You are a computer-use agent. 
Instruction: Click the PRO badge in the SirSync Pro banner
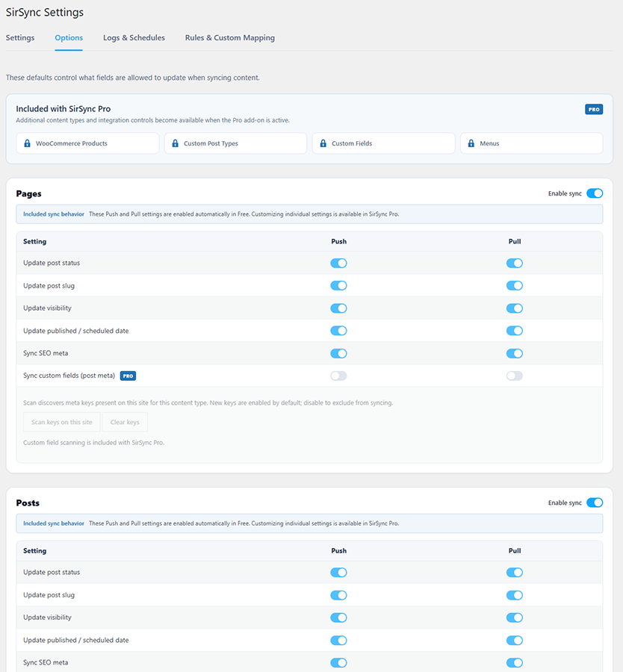point(594,109)
